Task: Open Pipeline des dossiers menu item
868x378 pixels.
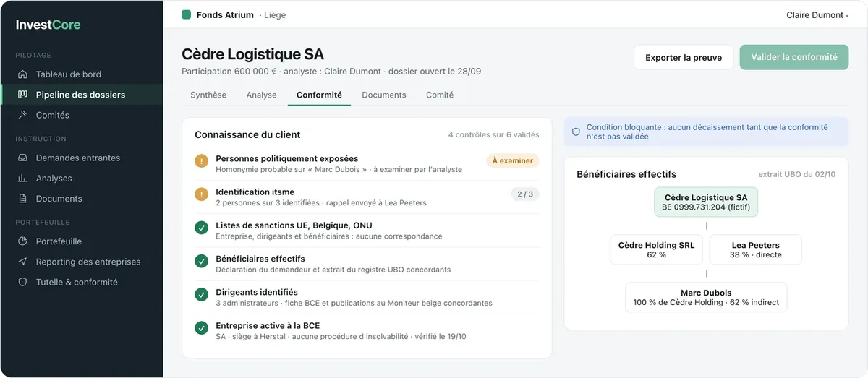Action: tap(82, 95)
